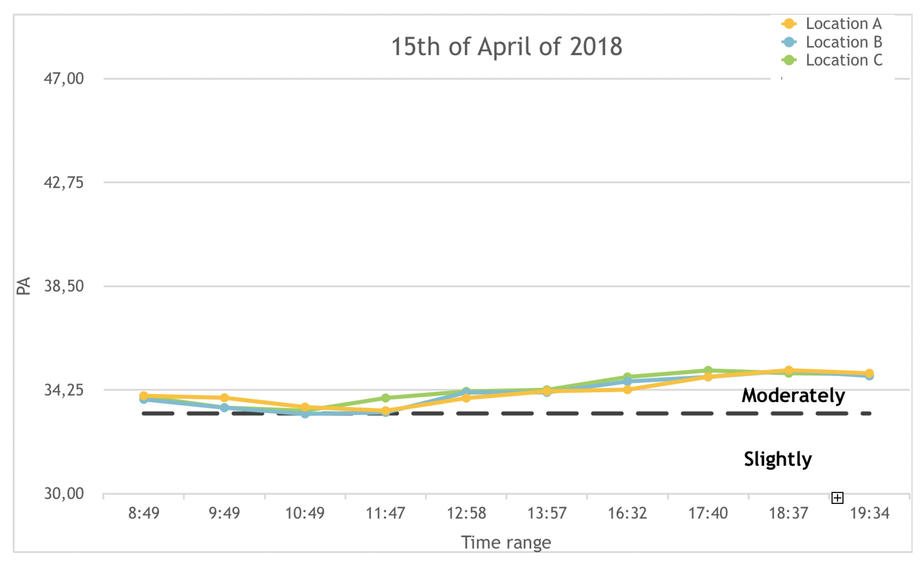Click the 12:58 x-axis tick label

coord(466,513)
